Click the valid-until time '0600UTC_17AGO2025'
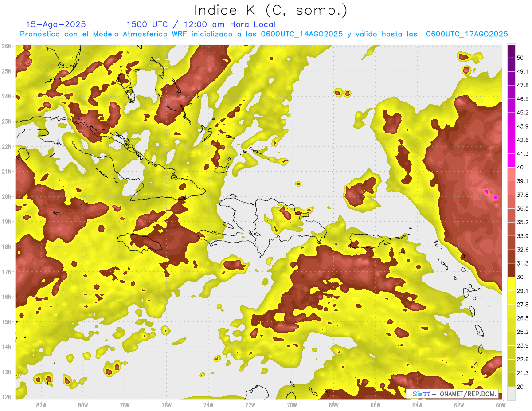532x411 pixels. [x=467, y=34]
